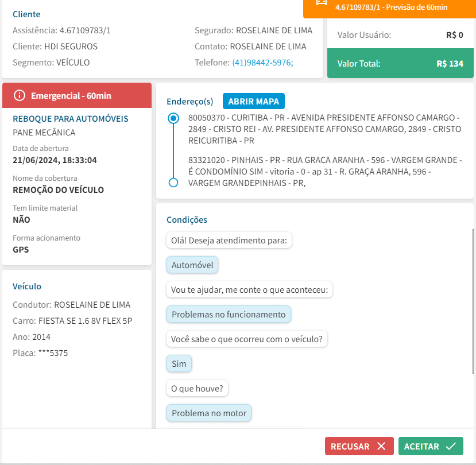
Task: Click the Condições section heading
Action: [187, 220]
